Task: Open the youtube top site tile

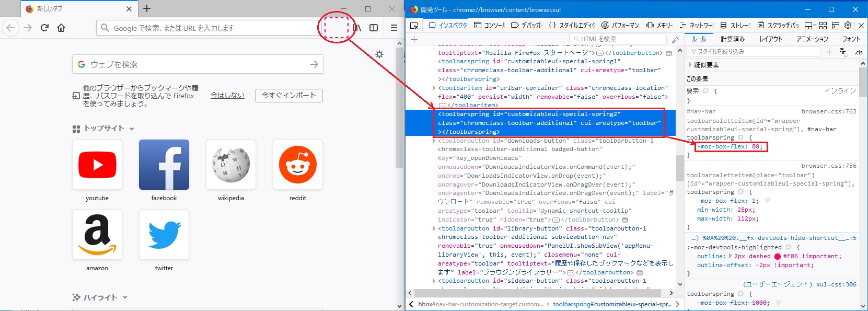Action: click(97, 165)
